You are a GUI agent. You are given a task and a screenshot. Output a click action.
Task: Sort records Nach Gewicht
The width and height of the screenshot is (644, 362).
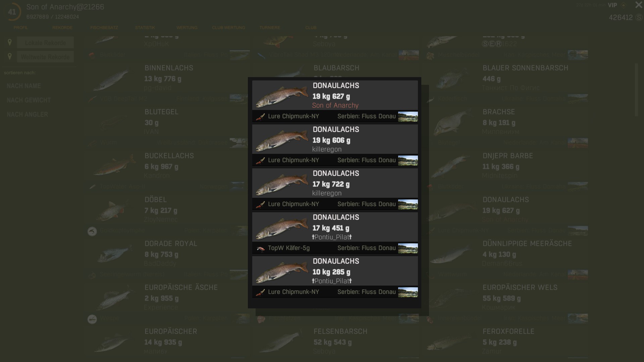[29, 100]
